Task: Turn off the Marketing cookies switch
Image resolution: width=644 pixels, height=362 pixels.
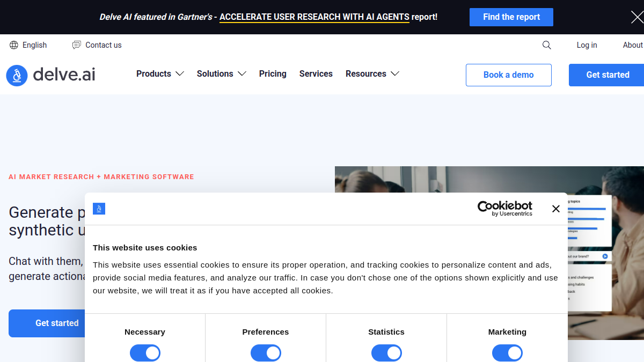Action: click(x=507, y=353)
